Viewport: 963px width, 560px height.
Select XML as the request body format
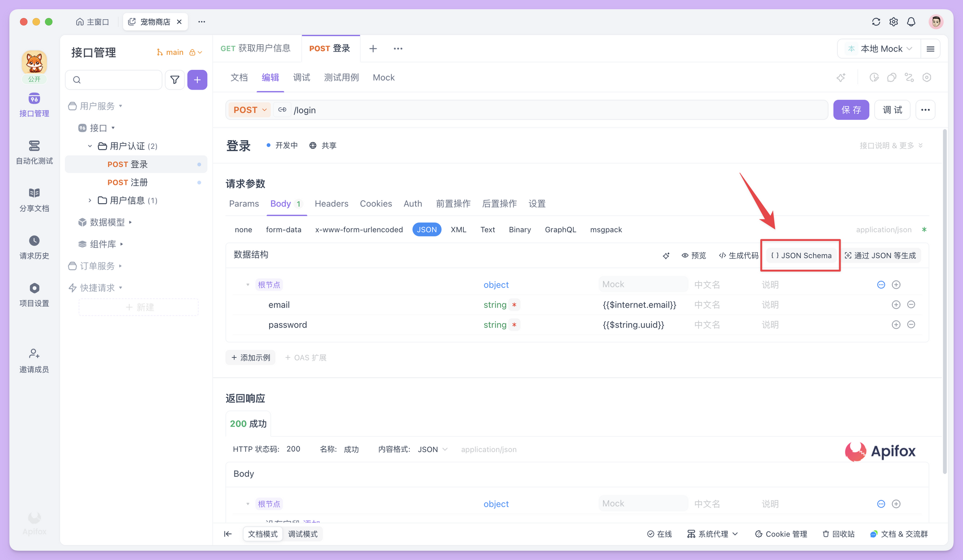tap(458, 230)
